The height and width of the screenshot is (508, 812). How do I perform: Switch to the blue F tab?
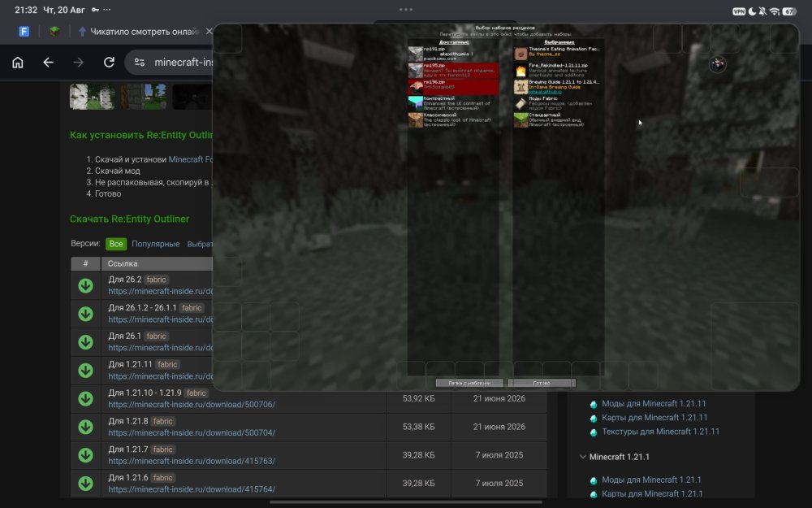point(24,32)
